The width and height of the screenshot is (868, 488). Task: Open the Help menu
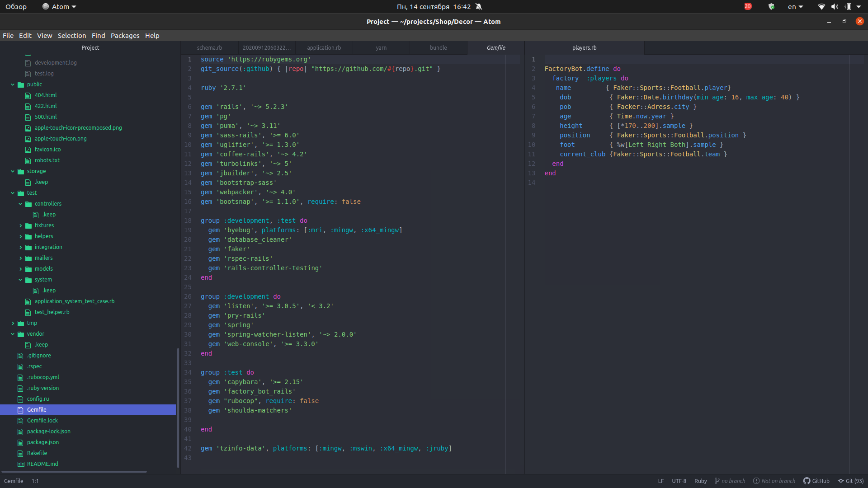coord(152,36)
